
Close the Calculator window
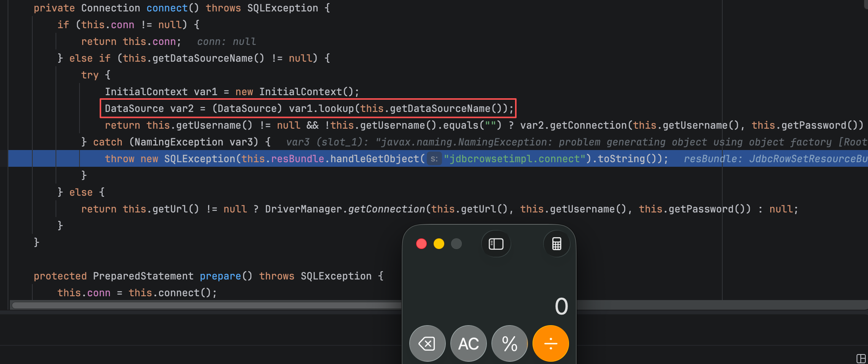point(421,244)
